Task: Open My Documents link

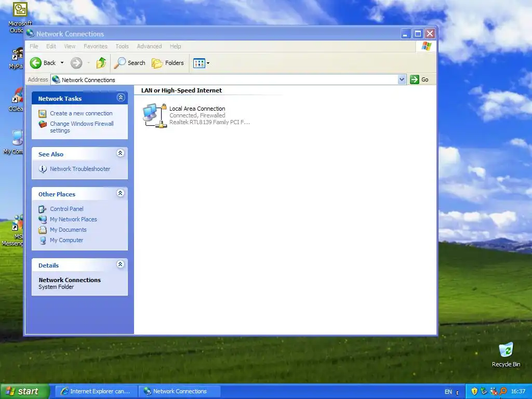Action: [68, 230]
